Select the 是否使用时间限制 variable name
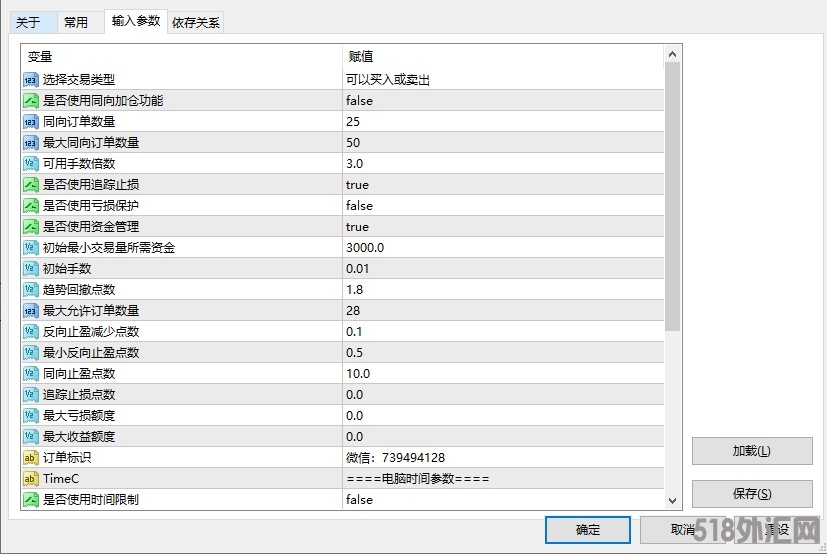The width and height of the screenshot is (827, 554). click(91, 500)
